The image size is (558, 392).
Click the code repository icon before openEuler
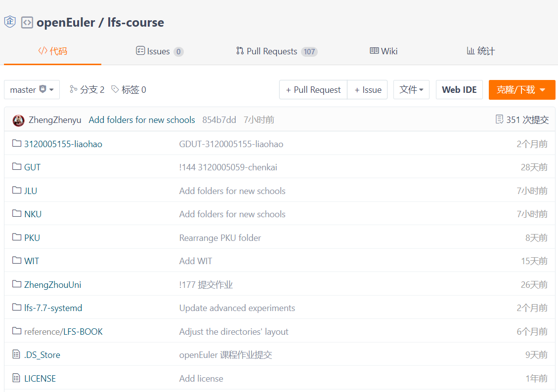[x=27, y=23]
